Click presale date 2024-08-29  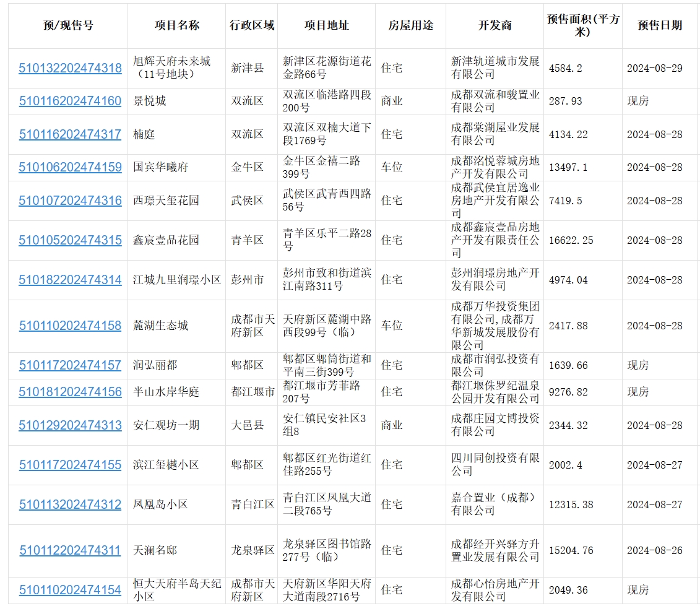click(x=654, y=68)
